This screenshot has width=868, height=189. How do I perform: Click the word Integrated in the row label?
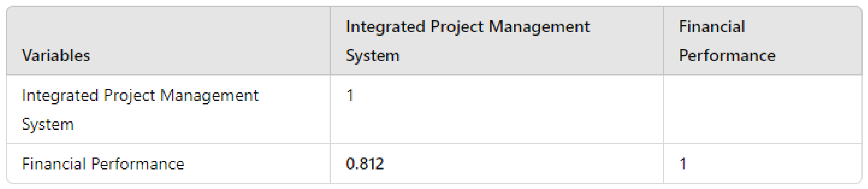[x=60, y=95]
